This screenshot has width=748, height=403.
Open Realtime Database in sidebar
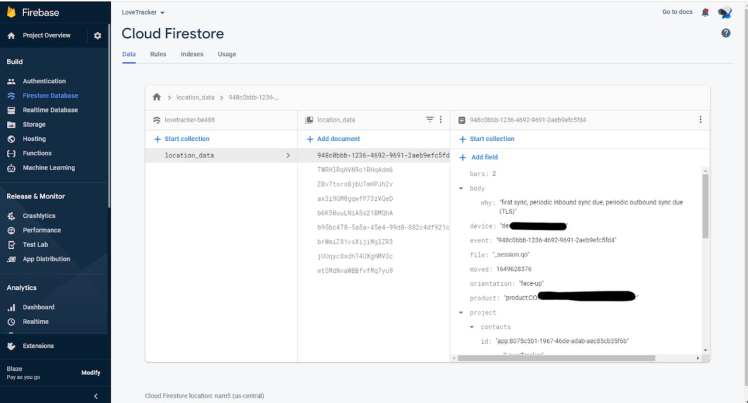click(50, 110)
